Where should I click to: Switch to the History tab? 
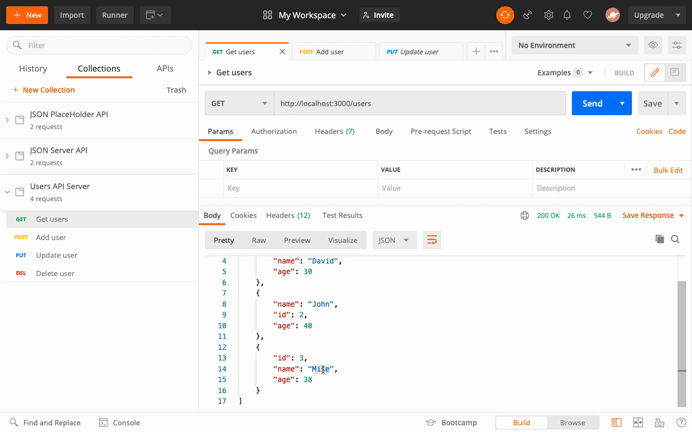(33, 68)
